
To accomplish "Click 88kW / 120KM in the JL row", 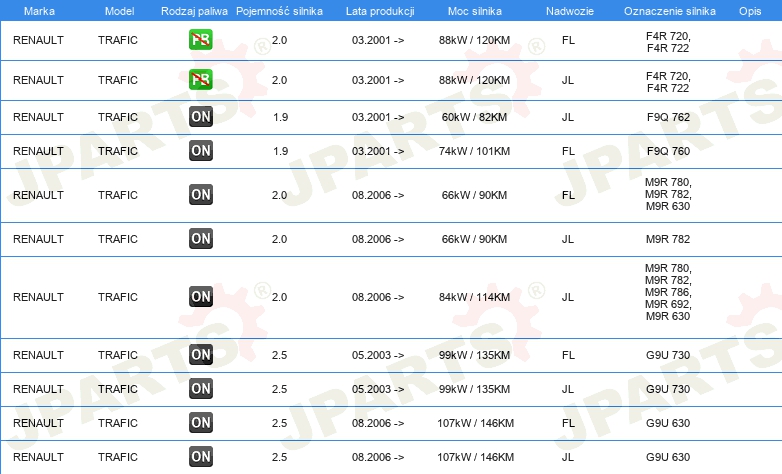I will click(474, 80).
